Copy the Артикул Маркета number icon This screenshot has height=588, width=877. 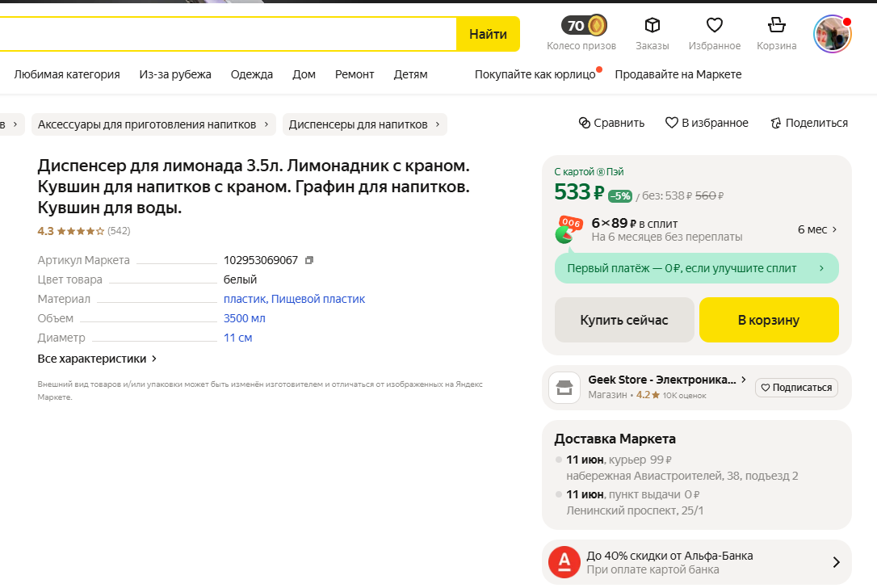coord(309,260)
